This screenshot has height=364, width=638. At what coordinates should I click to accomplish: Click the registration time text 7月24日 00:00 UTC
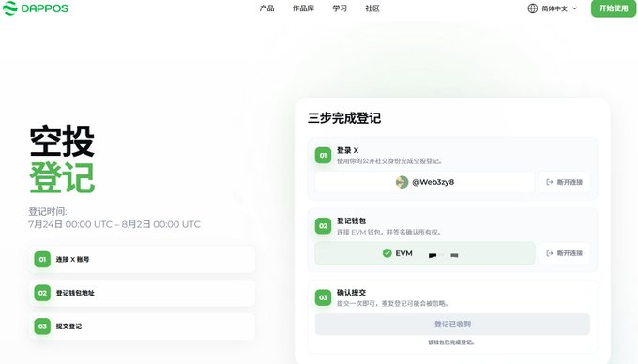pyautogui.click(x=70, y=224)
